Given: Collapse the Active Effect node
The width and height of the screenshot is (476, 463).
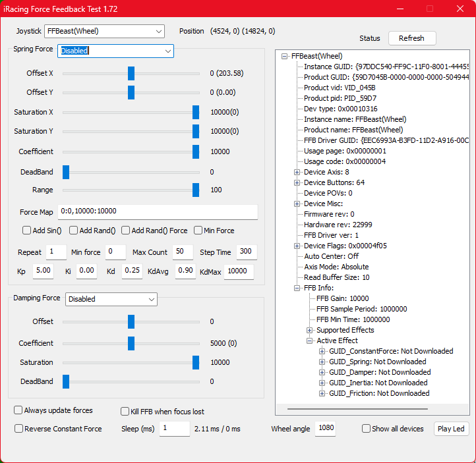Looking at the screenshot, I should pyautogui.click(x=309, y=340).
